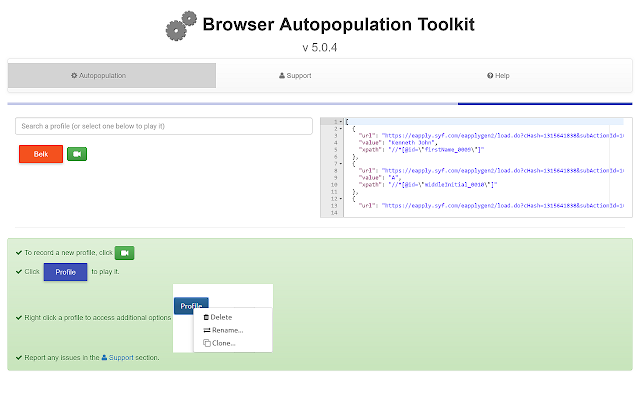Click the "A" value on line 9
The height and width of the screenshot is (400, 640).
[395, 178]
